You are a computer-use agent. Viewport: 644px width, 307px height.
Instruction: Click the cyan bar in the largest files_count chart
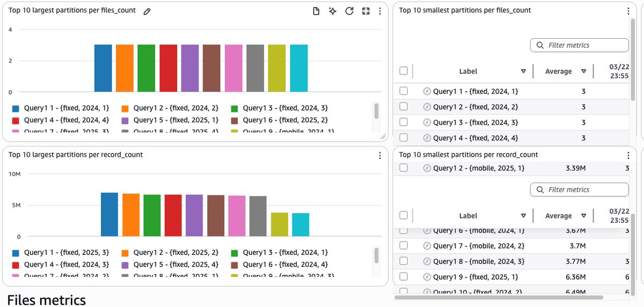coord(299,68)
